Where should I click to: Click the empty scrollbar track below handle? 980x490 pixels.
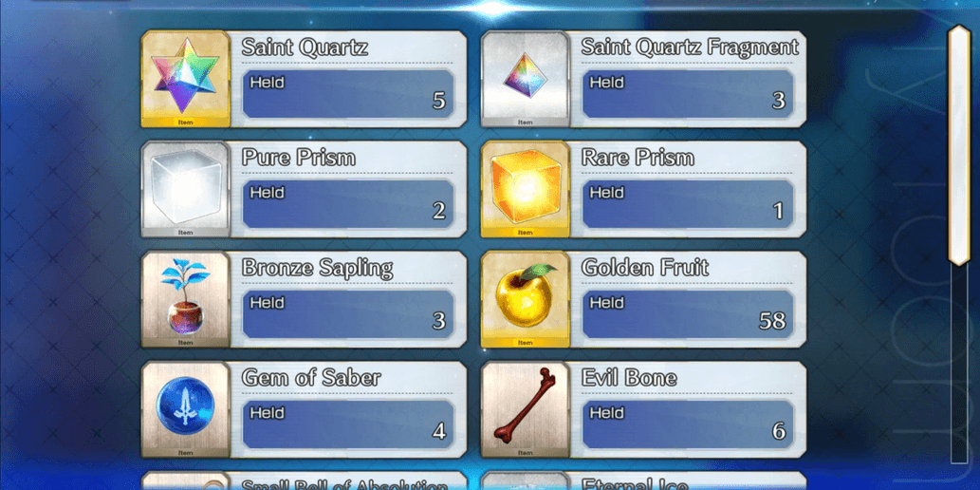click(959, 365)
